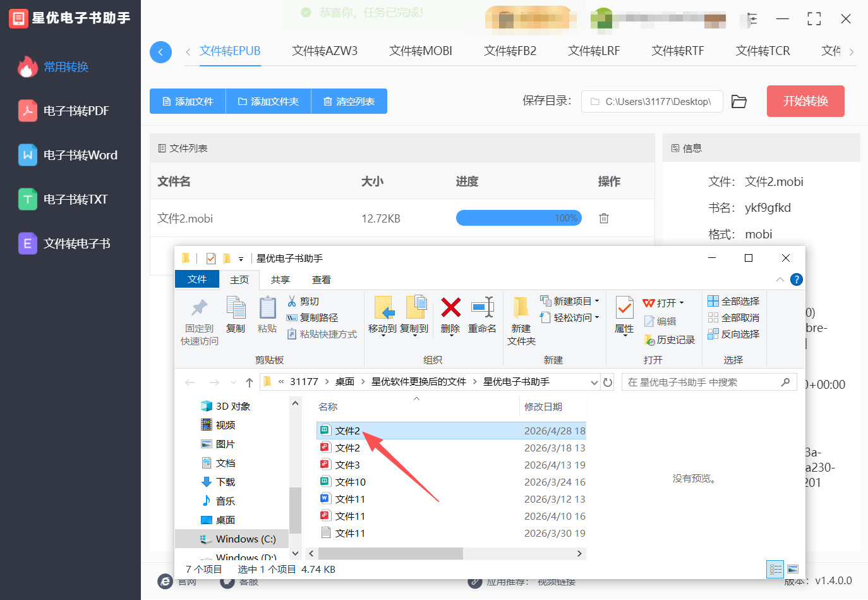Switch to the 文件转AZW3 tab
The height and width of the screenshot is (600, 868).
click(x=325, y=51)
